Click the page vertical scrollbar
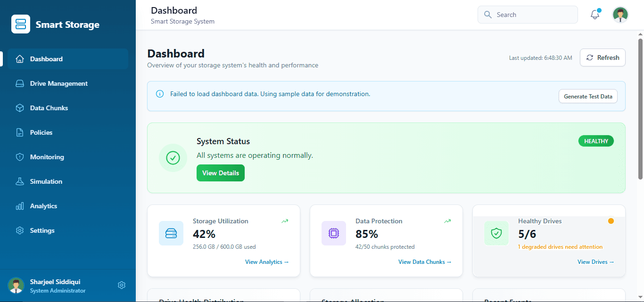The width and height of the screenshot is (644, 302). tap(640, 108)
